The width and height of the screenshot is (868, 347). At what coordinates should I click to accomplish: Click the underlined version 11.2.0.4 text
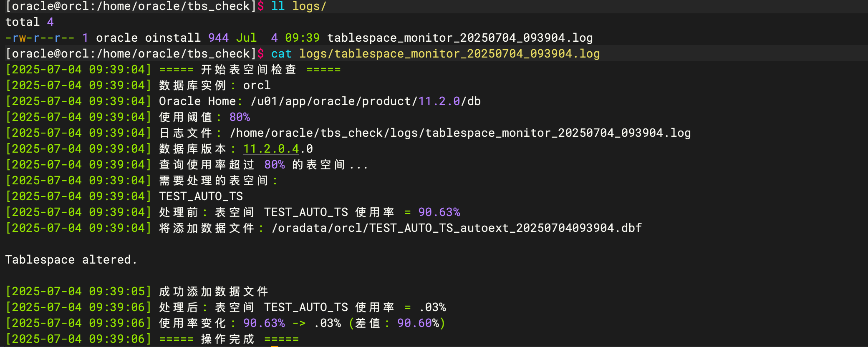pos(271,149)
